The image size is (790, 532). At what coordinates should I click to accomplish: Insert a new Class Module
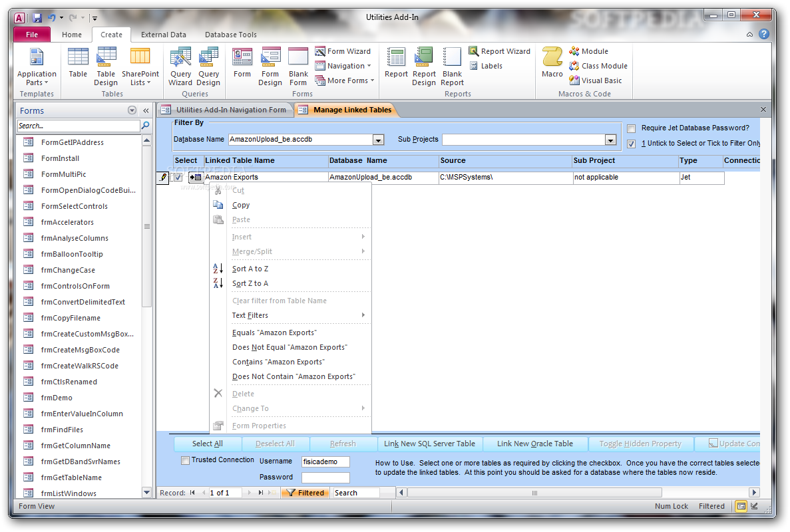coord(598,66)
